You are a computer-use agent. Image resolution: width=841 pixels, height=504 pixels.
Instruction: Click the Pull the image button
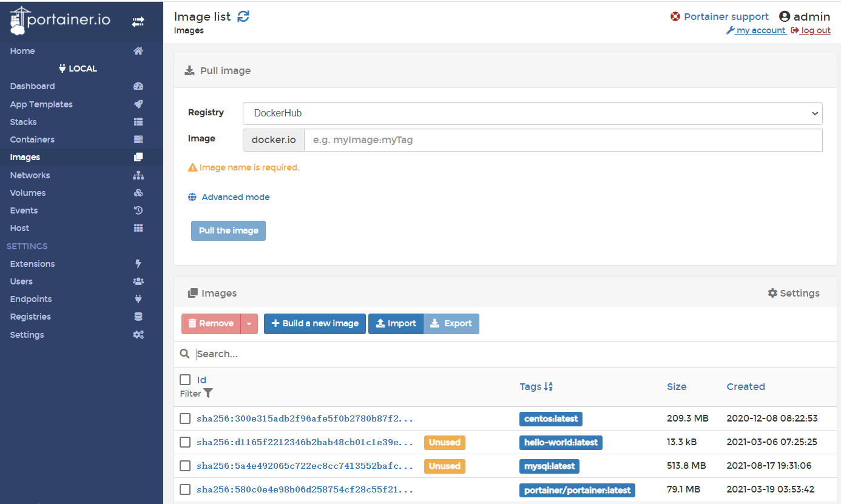pos(228,230)
